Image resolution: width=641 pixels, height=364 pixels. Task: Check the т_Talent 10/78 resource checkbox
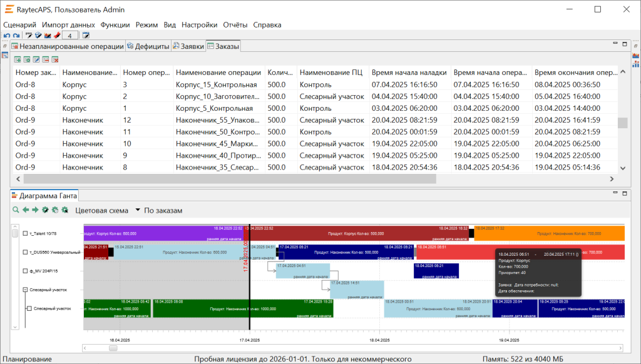pyautogui.click(x=25, y=234)
